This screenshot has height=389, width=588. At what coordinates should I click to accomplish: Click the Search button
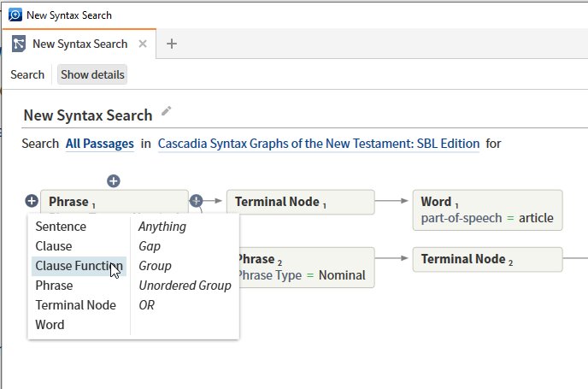tap(27, 74)
